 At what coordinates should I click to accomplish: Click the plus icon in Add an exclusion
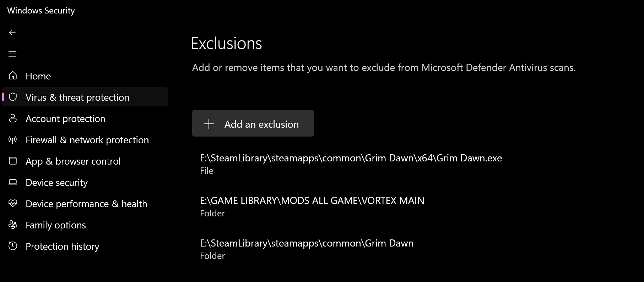209,124
